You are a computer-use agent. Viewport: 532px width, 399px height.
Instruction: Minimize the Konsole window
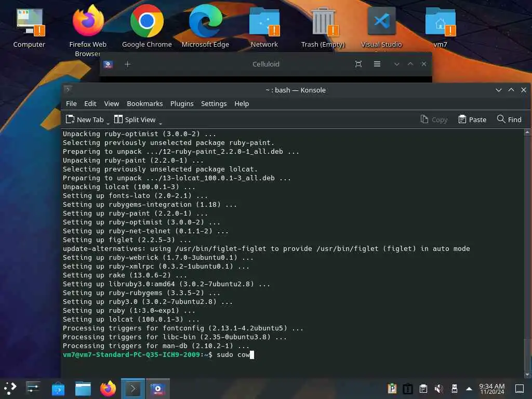498,90
